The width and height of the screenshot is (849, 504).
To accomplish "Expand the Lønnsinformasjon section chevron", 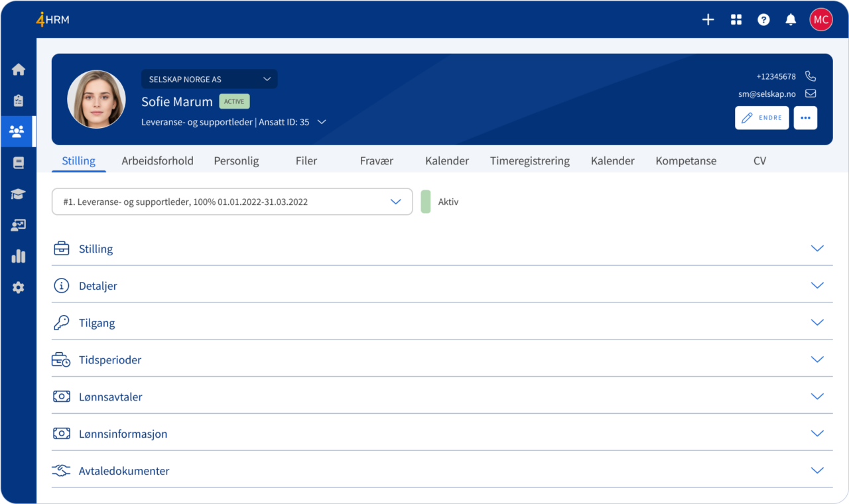I will tap(817, 434).
